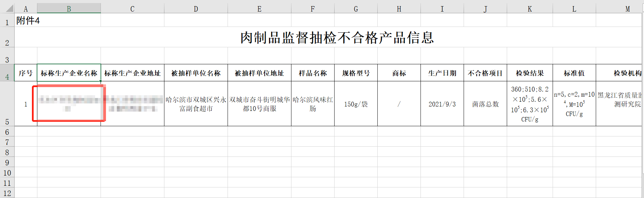Click row 2 header number
This screenshot has width=644, height=198.
[x=7, y=43]
